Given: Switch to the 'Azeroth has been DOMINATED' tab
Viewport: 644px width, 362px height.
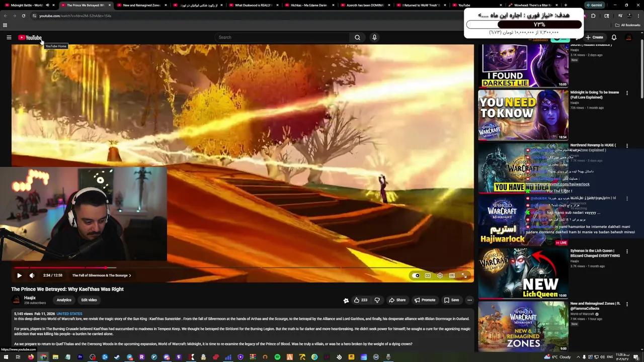Looking at the screenshot, I should point(366,5).
